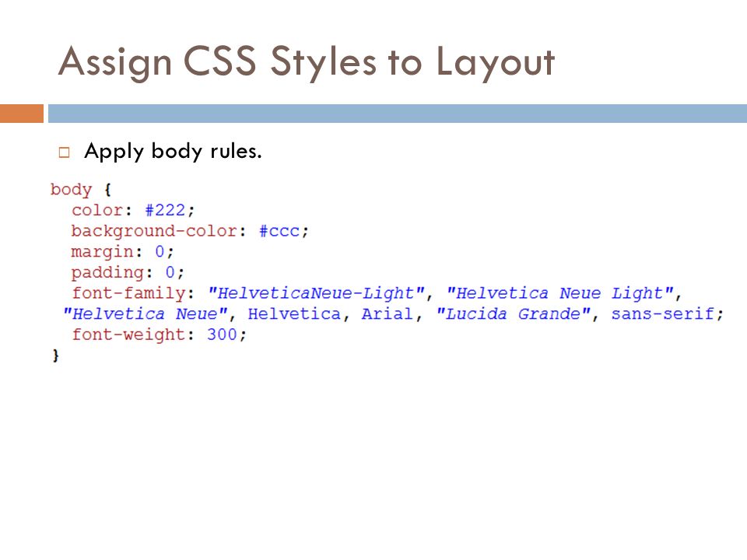Click the '#222' color value
The width and height of the screenshot is (747, 560).
click(x=165, y=210)
